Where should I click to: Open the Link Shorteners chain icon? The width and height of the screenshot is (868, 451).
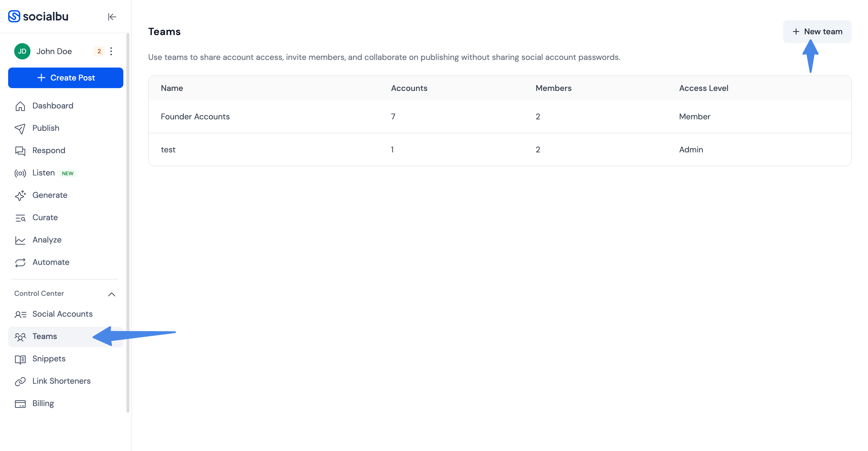[x=20, y=381]
